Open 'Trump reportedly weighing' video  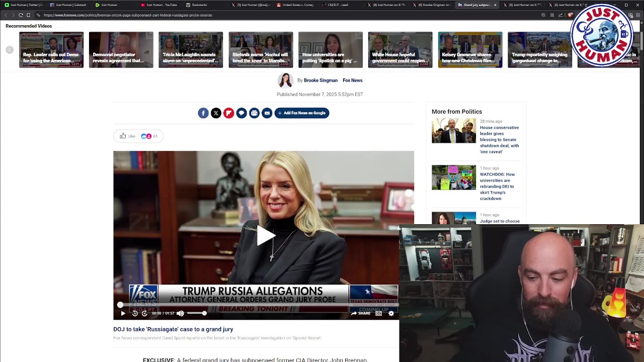[540, 50]
